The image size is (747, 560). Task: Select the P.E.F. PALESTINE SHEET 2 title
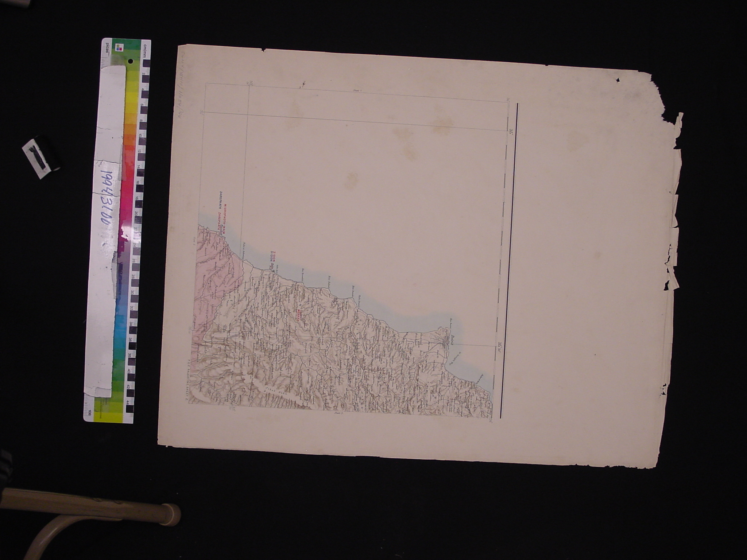188,379
